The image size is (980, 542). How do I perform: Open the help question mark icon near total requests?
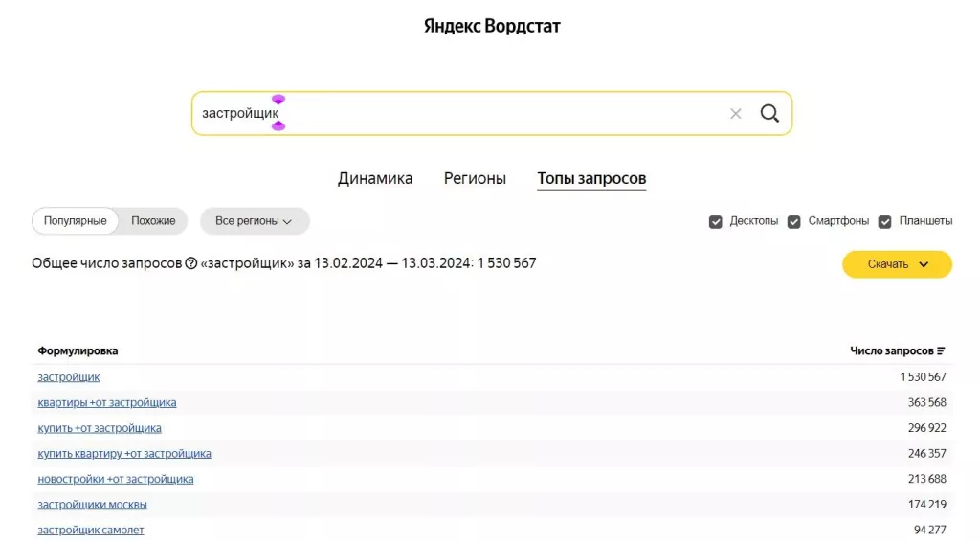[x=191, y=263]
